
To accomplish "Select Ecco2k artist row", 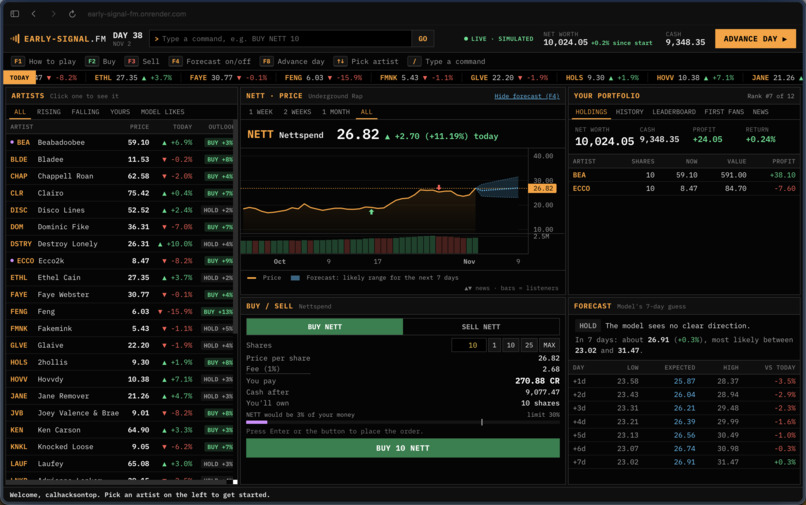I will tap(121, 261).
